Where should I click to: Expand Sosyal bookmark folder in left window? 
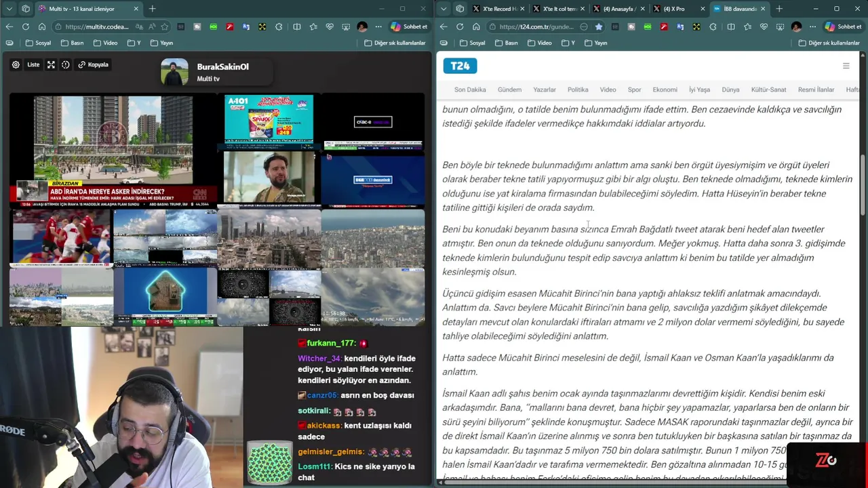click(x=38, y=43)
